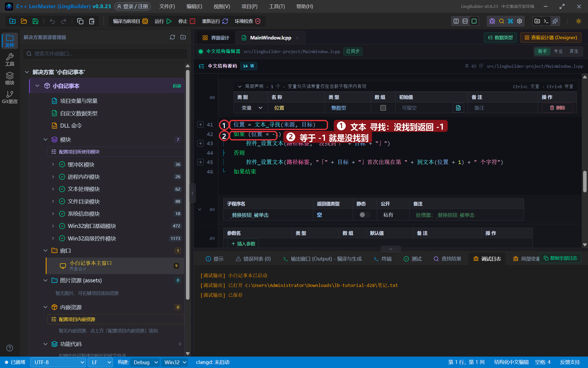Switch editor mode to 专业

pyautogui.click(x=558, y=51)
